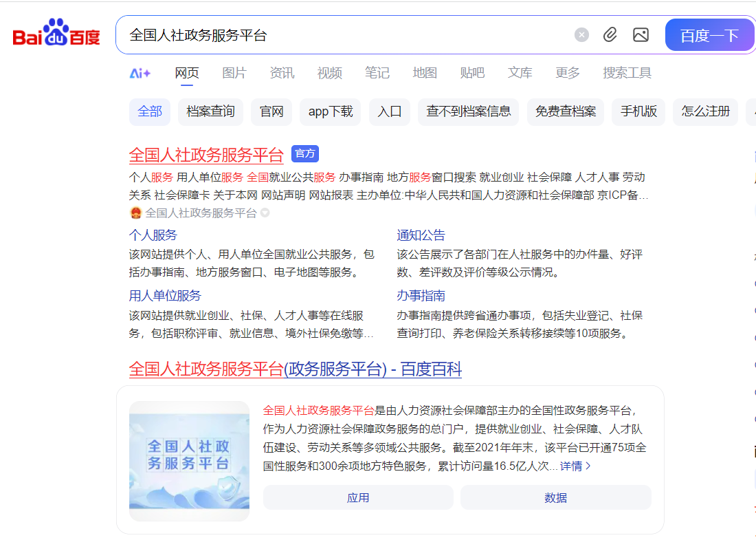Select the 怎么注册 filter chip
The width and height of the screenshot is (756, 540).
(x=705, y=111)
